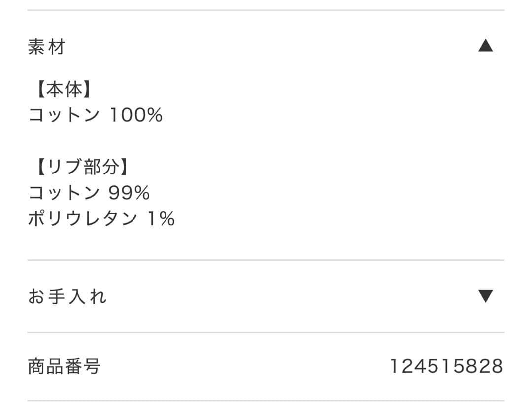
Task: Click the 1% polyurethane value
Action: (162, 218)
